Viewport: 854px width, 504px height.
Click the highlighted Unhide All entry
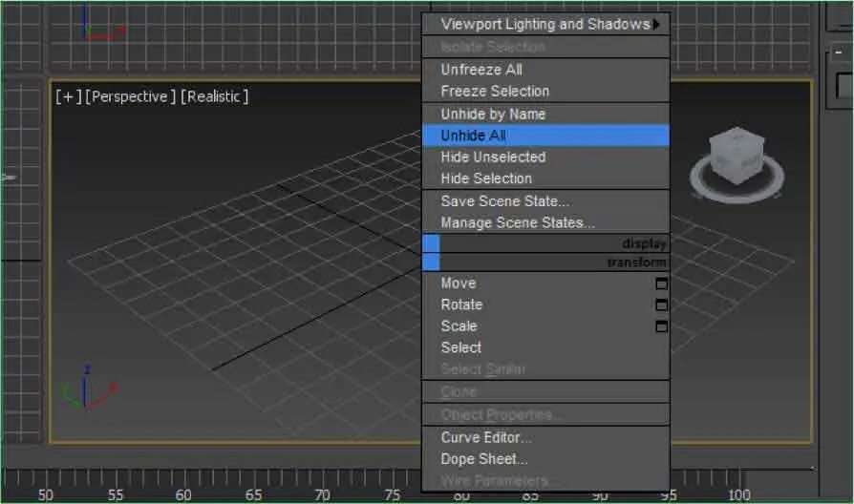[545, 136]
